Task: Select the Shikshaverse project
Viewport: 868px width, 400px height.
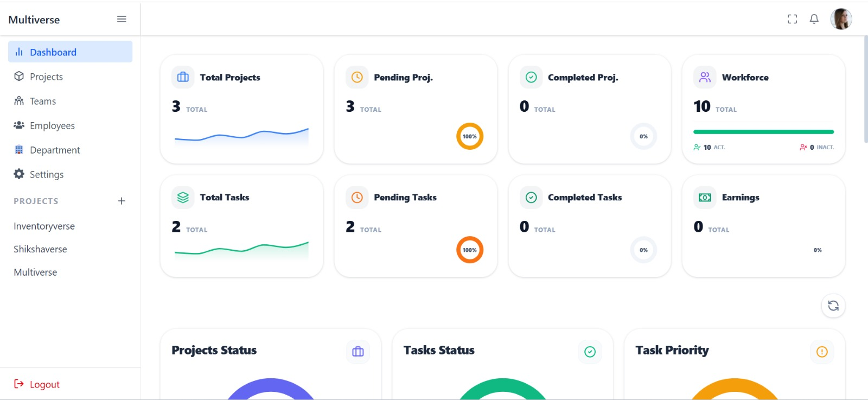Action: [x=40, y=249]
